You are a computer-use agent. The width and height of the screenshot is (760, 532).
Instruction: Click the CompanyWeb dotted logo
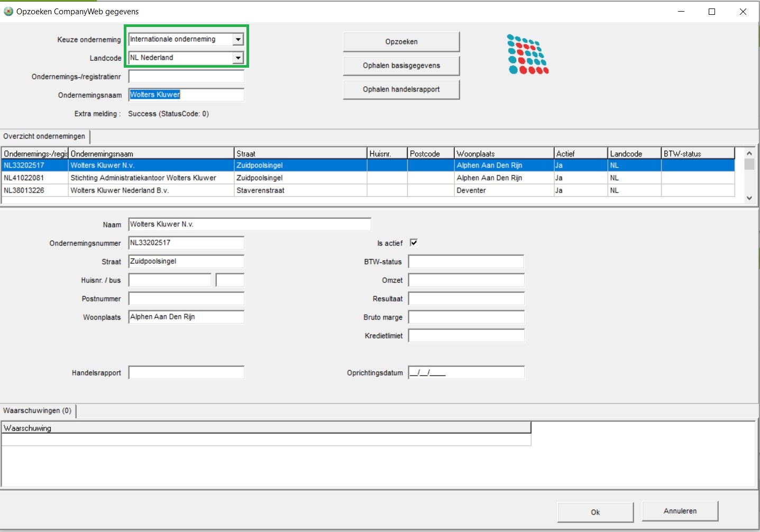[528, 54]
